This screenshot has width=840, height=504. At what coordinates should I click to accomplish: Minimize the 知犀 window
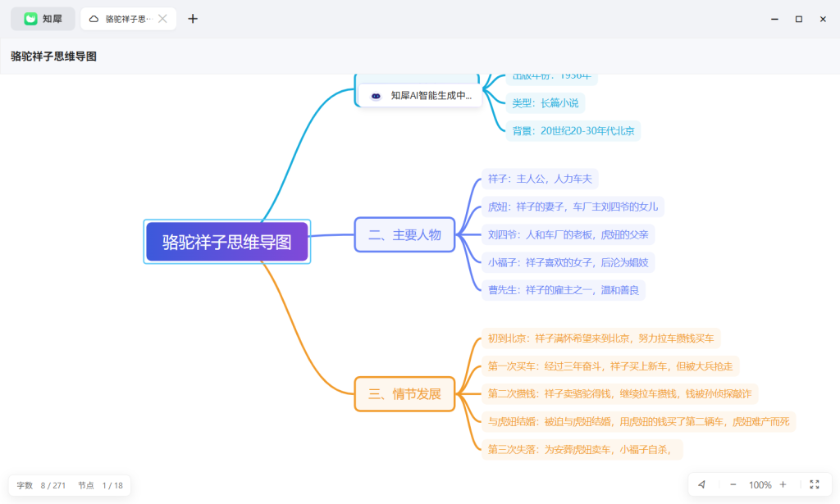774,19
